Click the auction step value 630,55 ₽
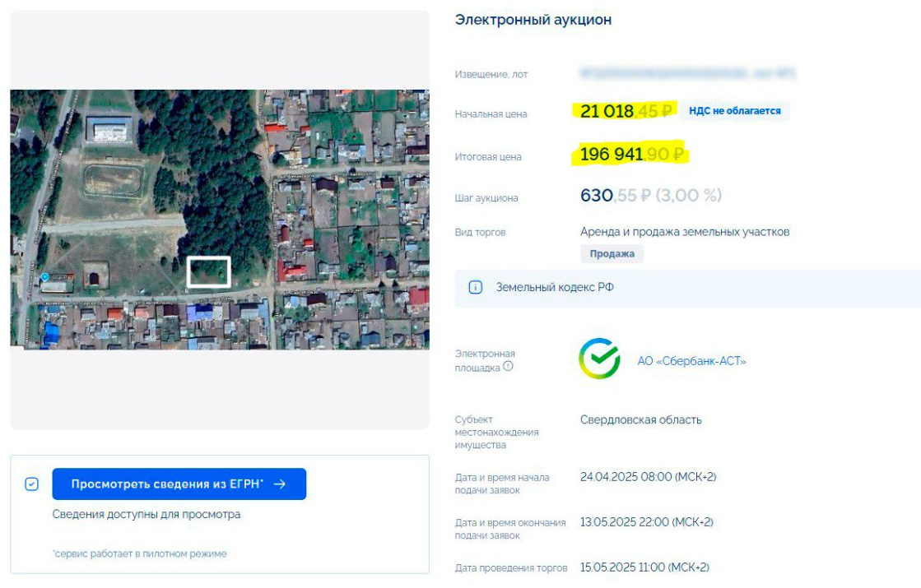 tap(650, 196)
